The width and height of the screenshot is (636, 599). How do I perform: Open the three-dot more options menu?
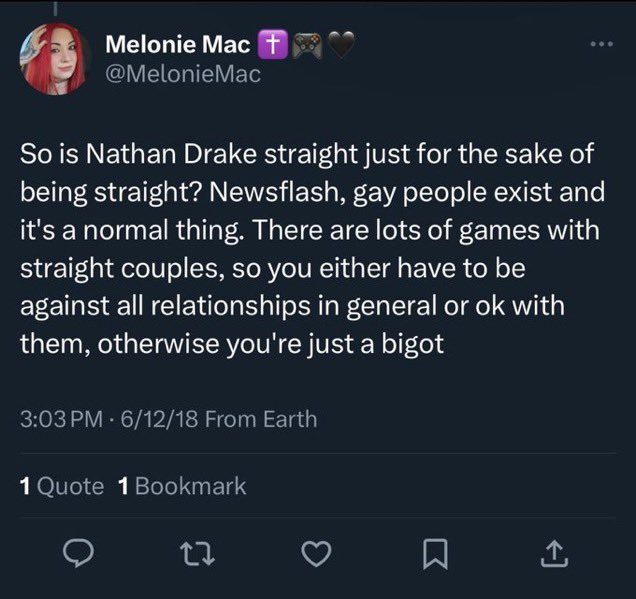click(x=602, y=44)
